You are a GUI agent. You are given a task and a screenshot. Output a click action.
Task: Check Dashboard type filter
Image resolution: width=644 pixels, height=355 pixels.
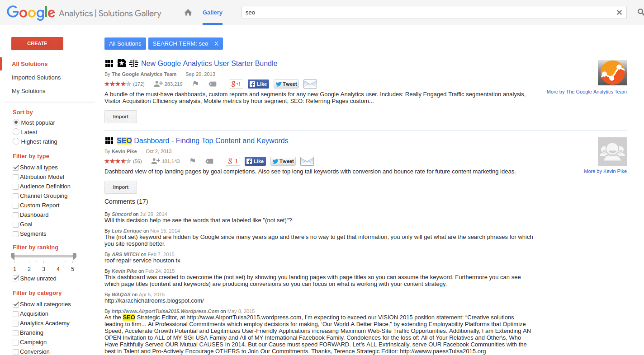point(16,215)
